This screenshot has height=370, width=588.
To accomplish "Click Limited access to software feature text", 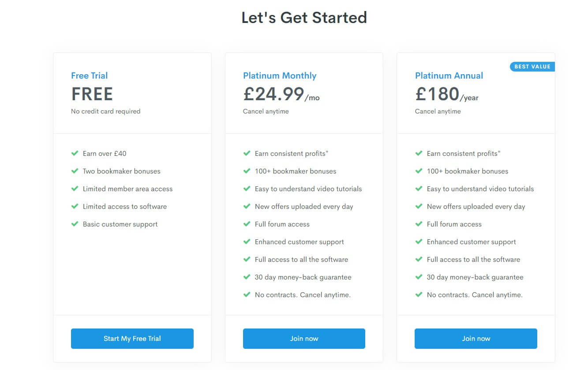I will [x=125, y=207].
